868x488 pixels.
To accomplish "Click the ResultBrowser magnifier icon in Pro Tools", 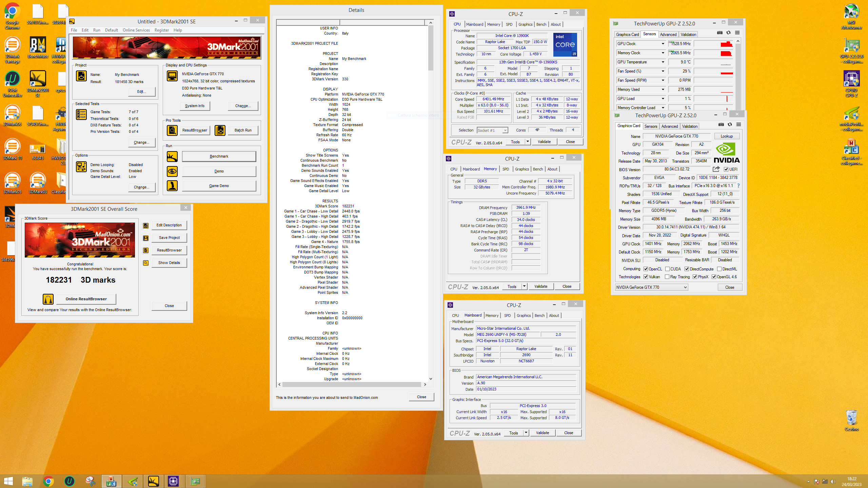I will (172, 130).
